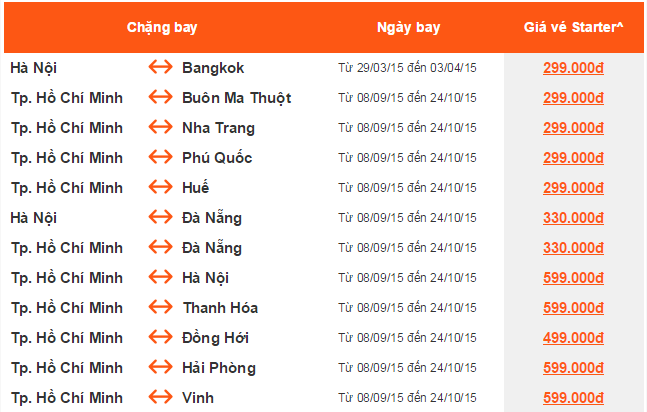Choose the 599.000đ fare to Hải Phòng
Image resolution: width=647 pixels, height=412 pixels.
pos(573,368)
